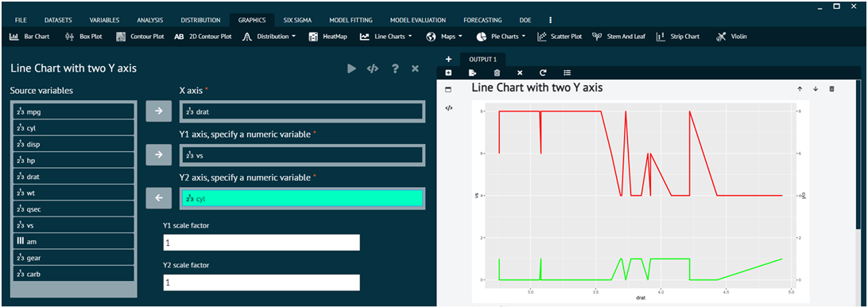The image size is (868, 308).
Task: Click the output list view icon
Action: 567,72
